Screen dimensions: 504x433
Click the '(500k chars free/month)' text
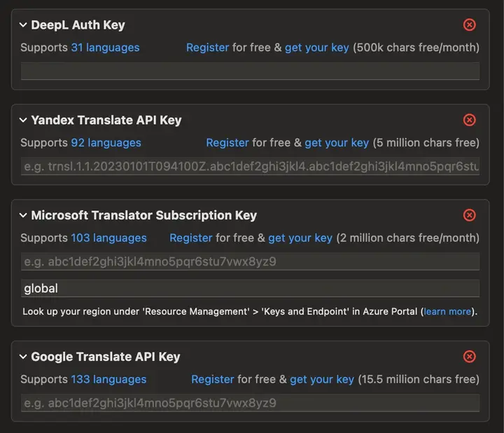tap(416, 48)
